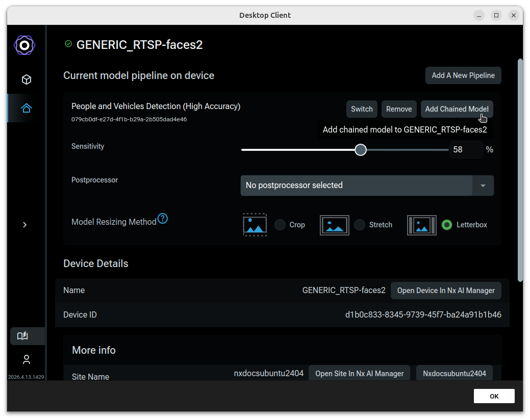Click the Model Resizing Method help icon
Screen dimensions: 530x420
pos(163,219)
